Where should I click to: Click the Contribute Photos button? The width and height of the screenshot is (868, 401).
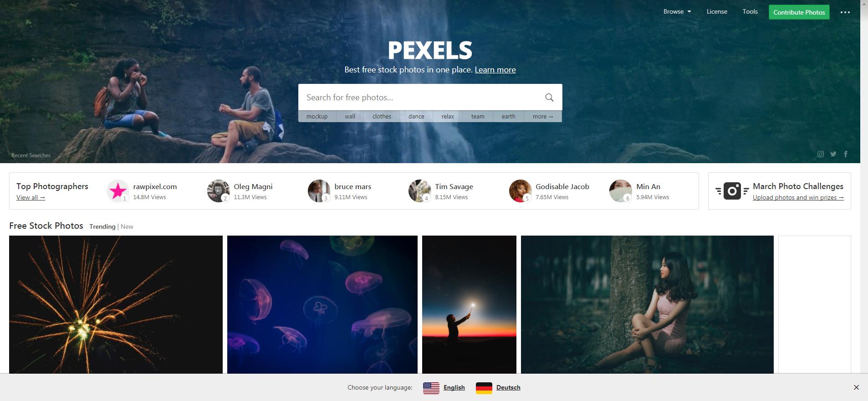coord(799,12)
